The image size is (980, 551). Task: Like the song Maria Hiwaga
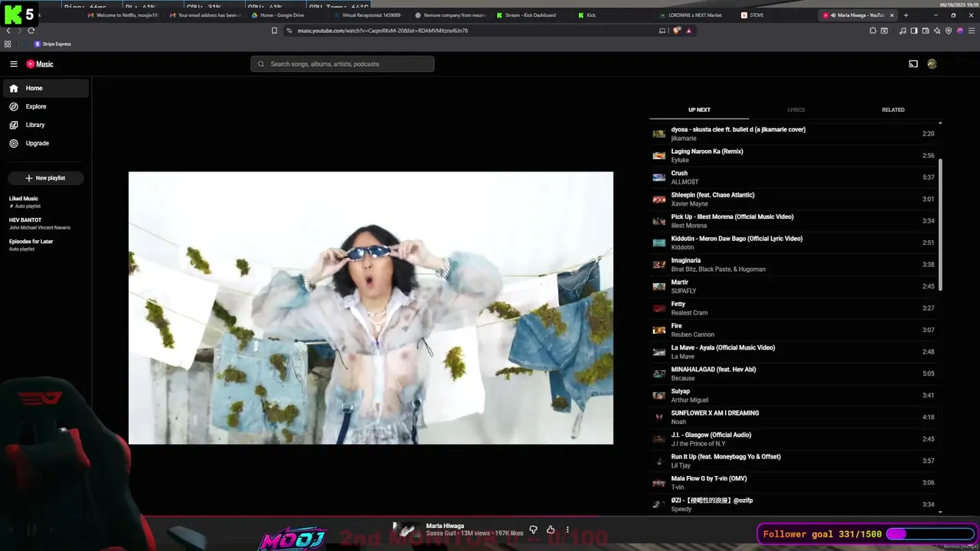tap(550, 530)
